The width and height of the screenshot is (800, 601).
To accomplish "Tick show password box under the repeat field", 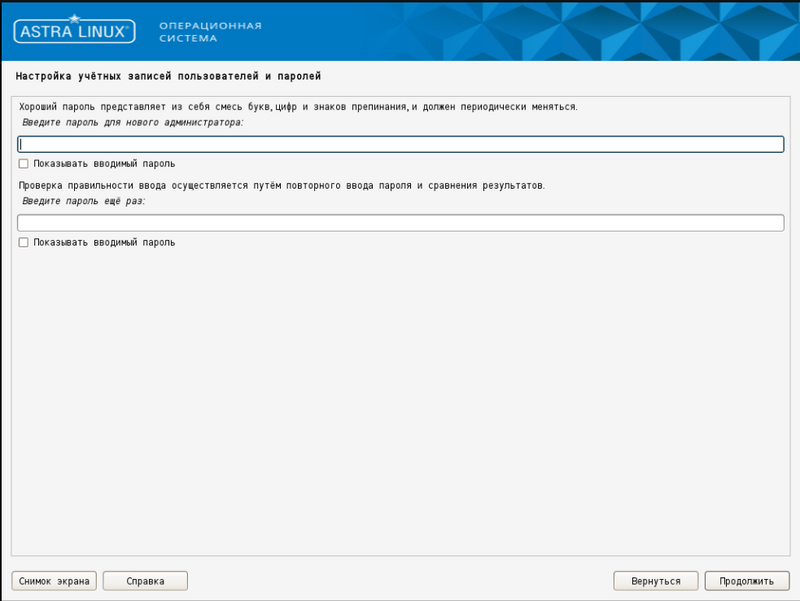I will (x=23, y=242).
